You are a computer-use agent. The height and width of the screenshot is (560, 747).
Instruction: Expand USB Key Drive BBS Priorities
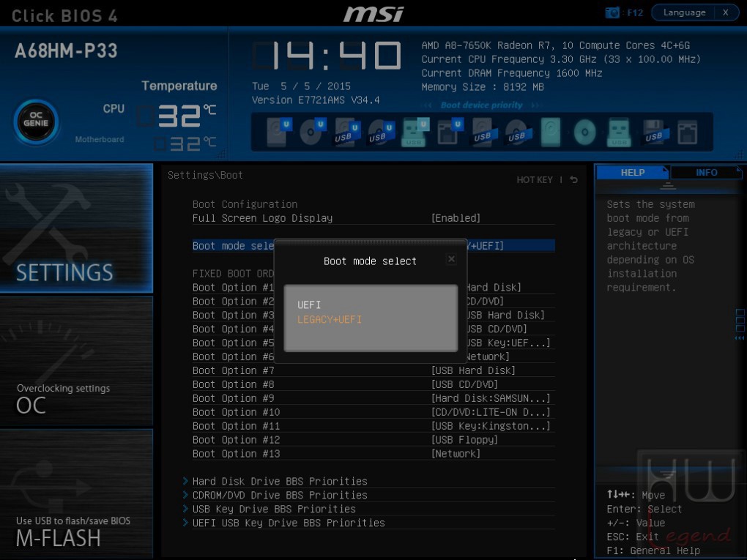tap(274, 509)
